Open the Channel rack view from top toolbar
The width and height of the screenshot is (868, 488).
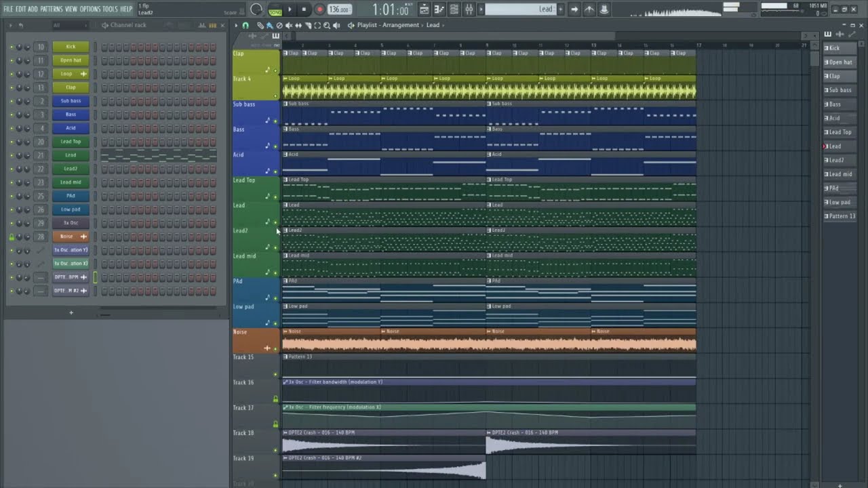454,9
